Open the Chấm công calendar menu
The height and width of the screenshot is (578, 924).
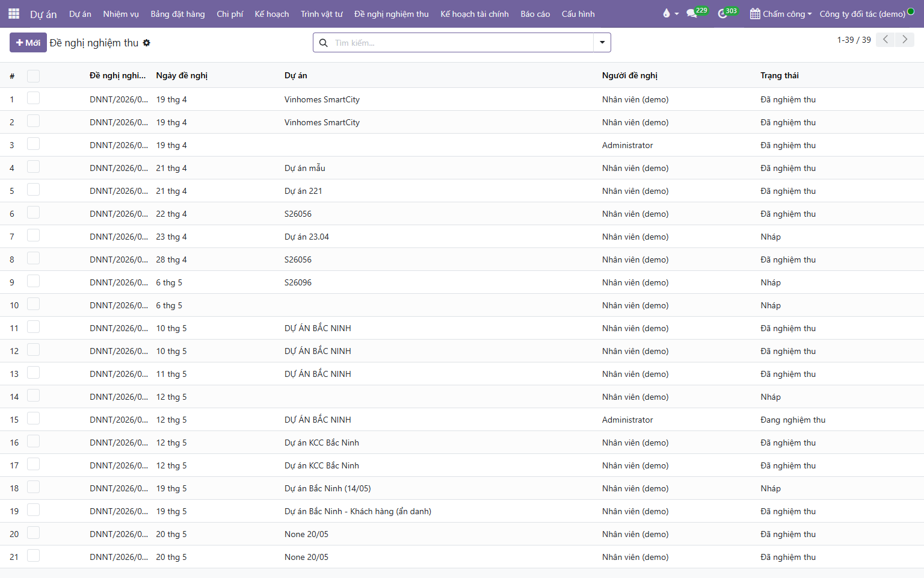(780, 14)
